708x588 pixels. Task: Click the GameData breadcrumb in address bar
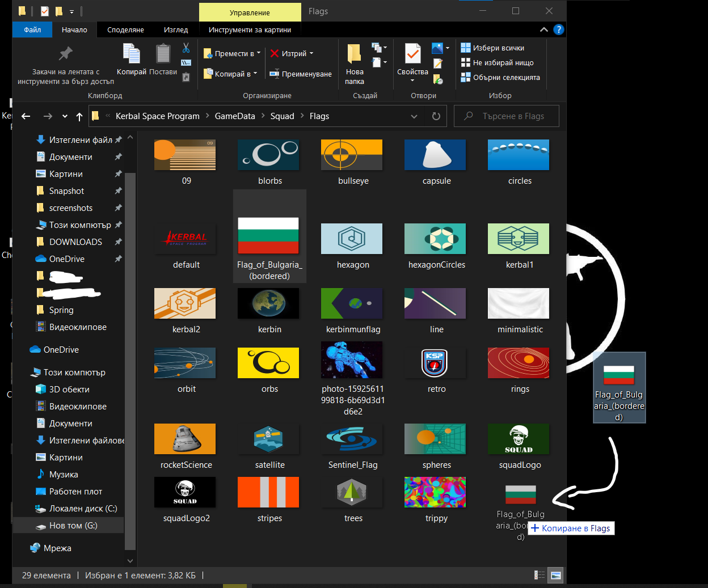235,116
